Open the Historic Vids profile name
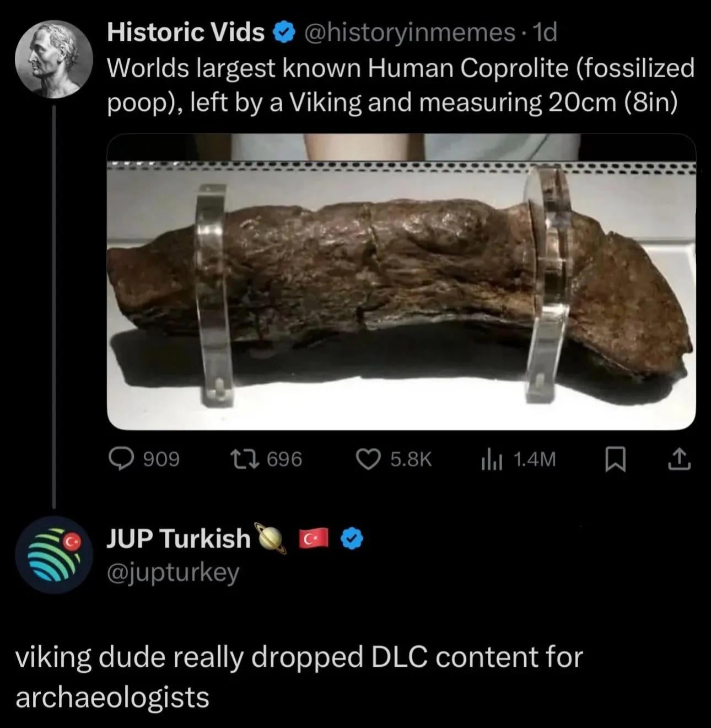This screenshot has height=728, width=711. [x=185, y=33]
